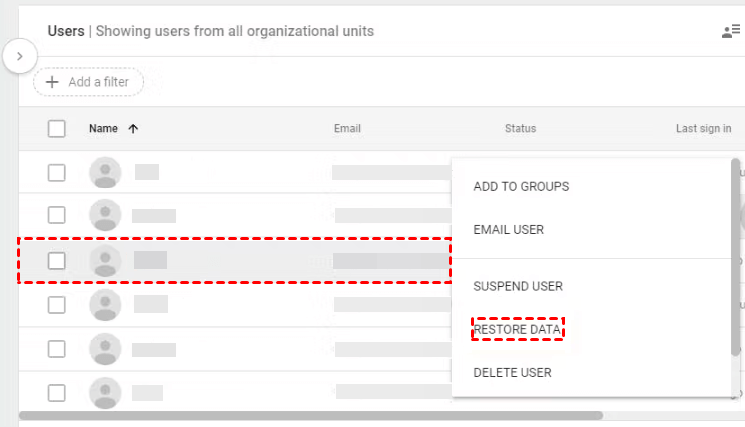Check the first user row checkbox

click(x=57, y=172)
